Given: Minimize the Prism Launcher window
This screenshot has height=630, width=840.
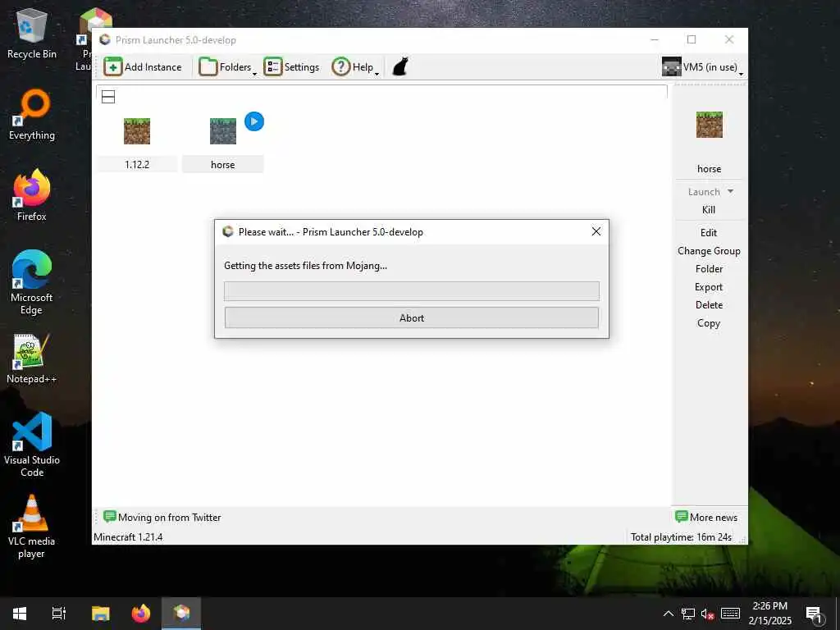Looking at the screenshot, I should tap(655, 39).
